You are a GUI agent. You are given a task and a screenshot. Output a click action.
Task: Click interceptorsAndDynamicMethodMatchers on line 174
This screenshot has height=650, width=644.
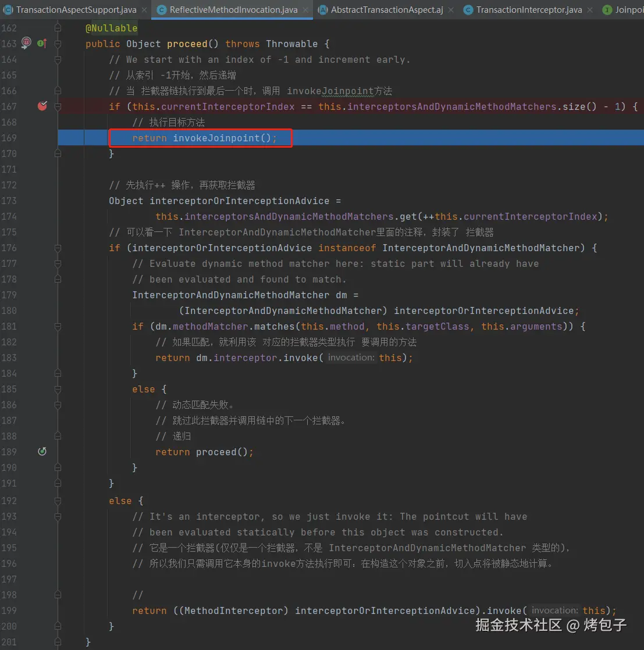coord(289,217)
